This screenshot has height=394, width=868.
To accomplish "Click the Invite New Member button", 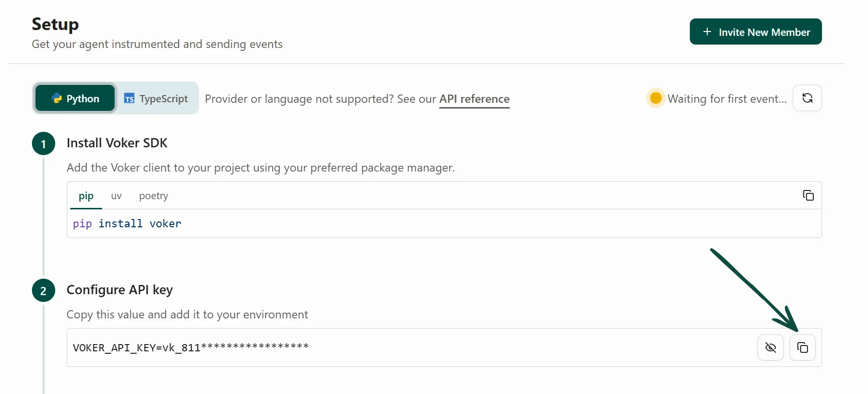I will (x=755, y=32).
